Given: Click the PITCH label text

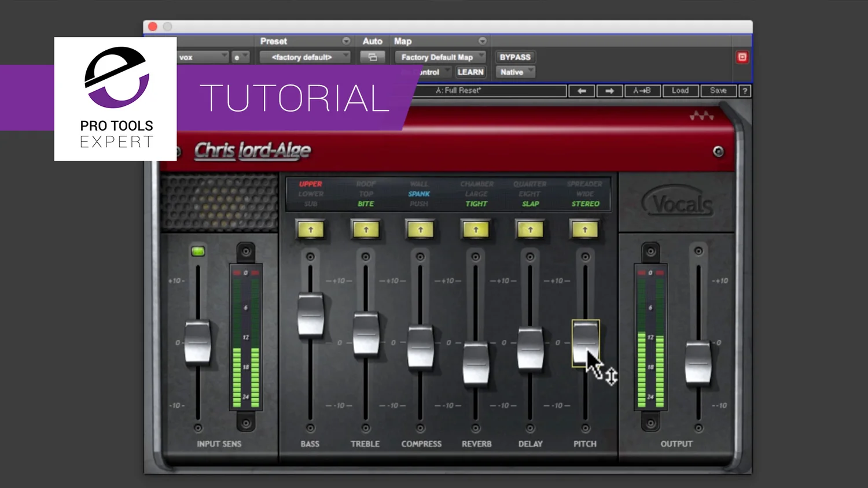Looking at the screenshot, I should pos(585,444).
